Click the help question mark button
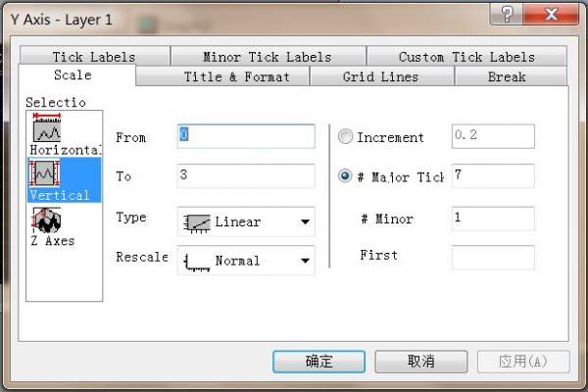The image size is (588, 392). pyautogui.click(x=507, y=13)
